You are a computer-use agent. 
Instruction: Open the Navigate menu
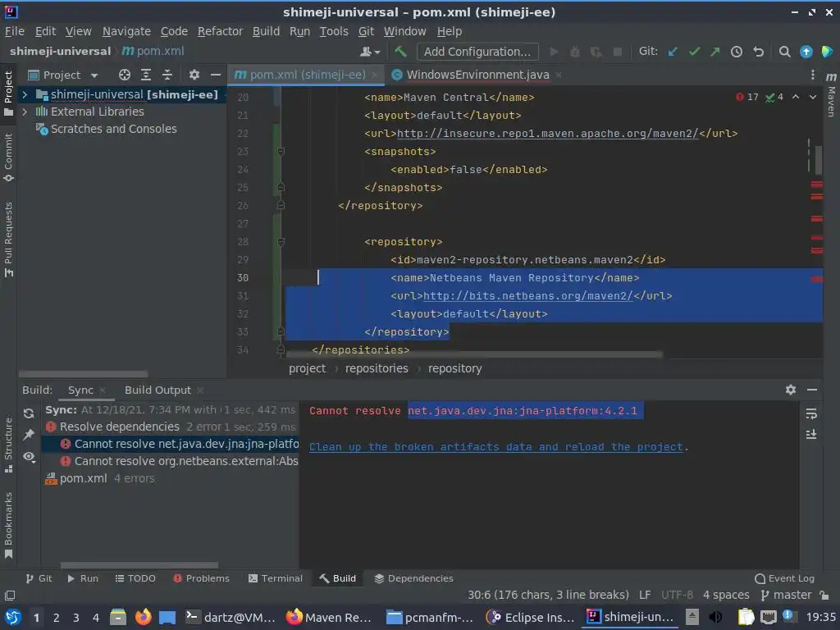coord(126,32)
